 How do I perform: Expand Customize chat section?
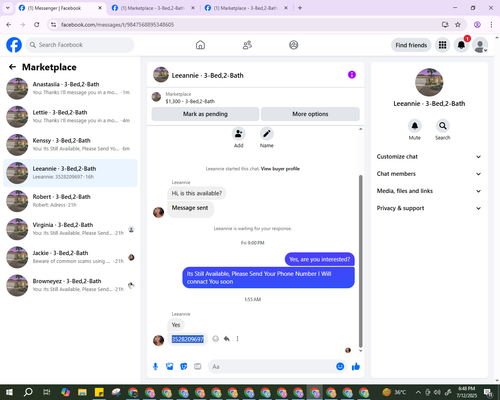[x=429, y=157]
